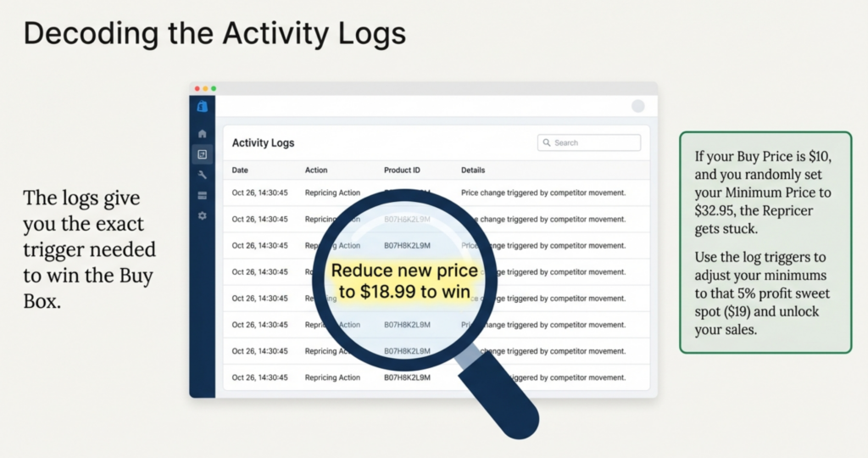Image resolution: width=868 pixels, height=458 pixels.
Task: Sort by the Date column header
Action: click(x=240, y=170)
